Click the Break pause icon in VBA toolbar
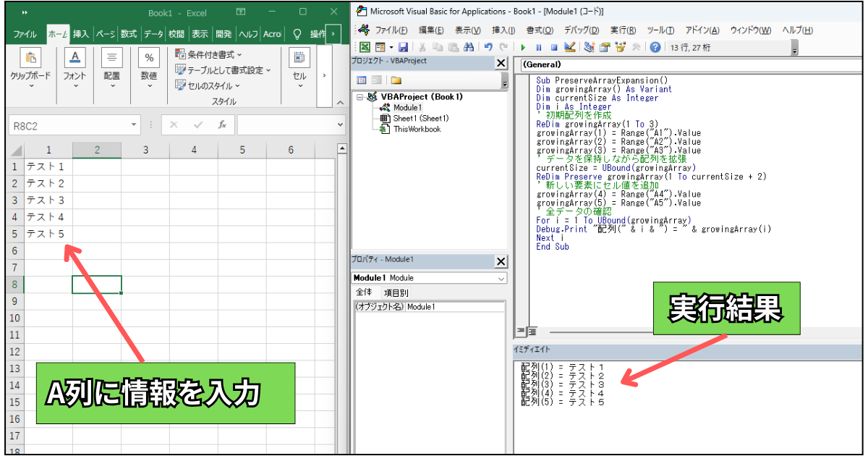Viewport: 868px width, 456px height. (538, 47)
